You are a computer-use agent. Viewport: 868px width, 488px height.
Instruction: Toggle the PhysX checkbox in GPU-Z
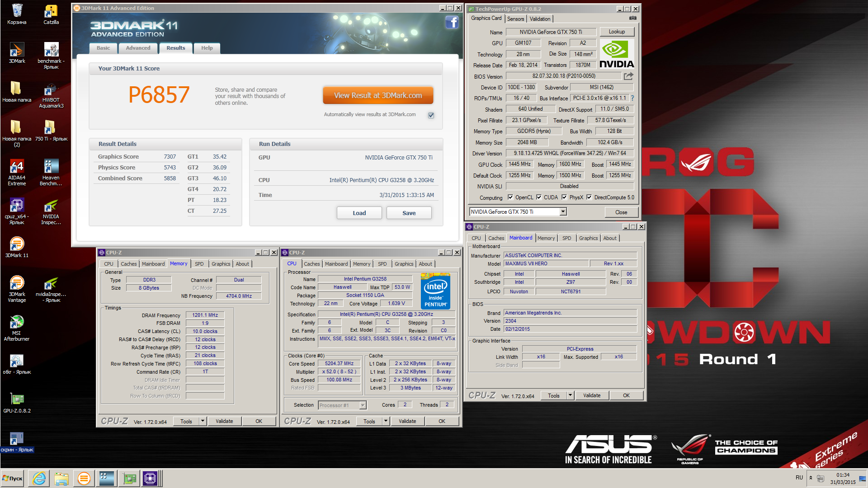pos(564,197)
